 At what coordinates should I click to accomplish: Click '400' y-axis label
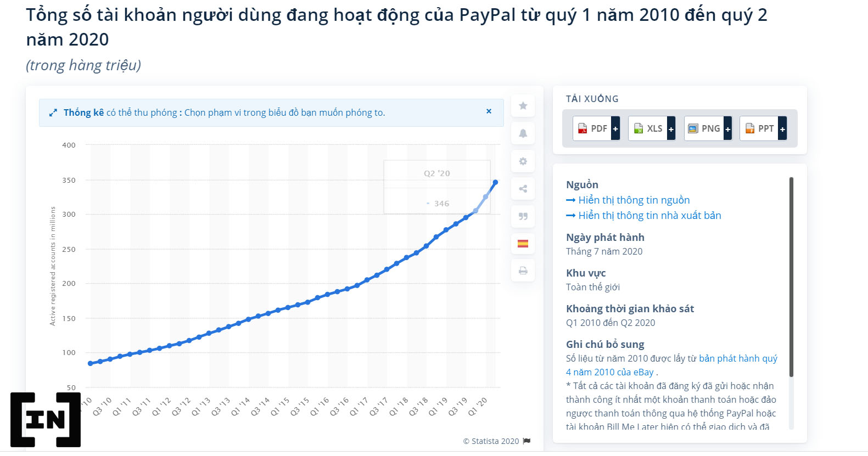click(x=69, y=145)
